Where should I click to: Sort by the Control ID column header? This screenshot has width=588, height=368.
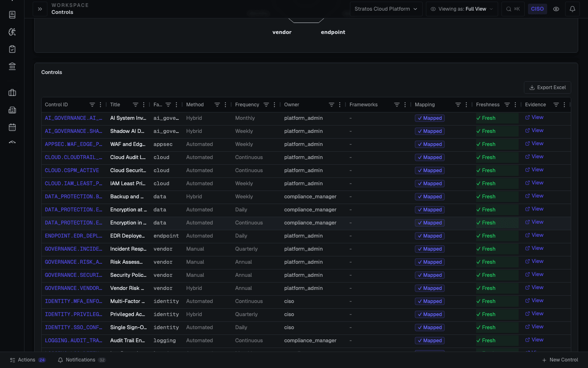point(56,105)
